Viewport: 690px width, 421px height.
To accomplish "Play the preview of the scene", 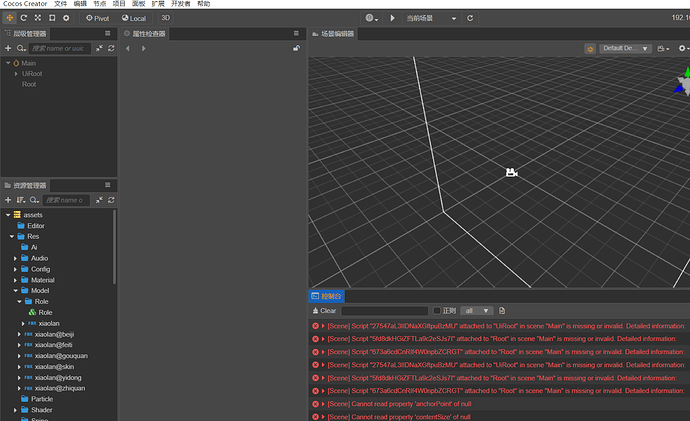I will [393, 18].
